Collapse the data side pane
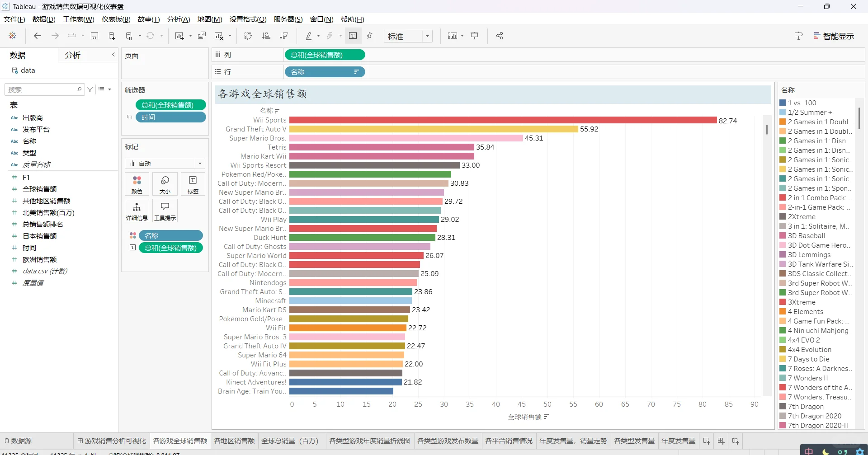868x455 pixels. pos(113,55)
